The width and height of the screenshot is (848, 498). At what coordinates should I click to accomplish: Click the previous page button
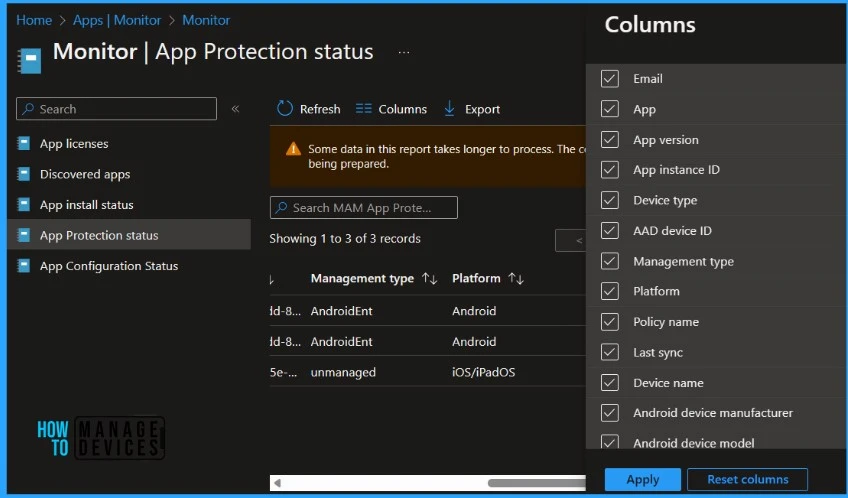(x=571, y=240)
